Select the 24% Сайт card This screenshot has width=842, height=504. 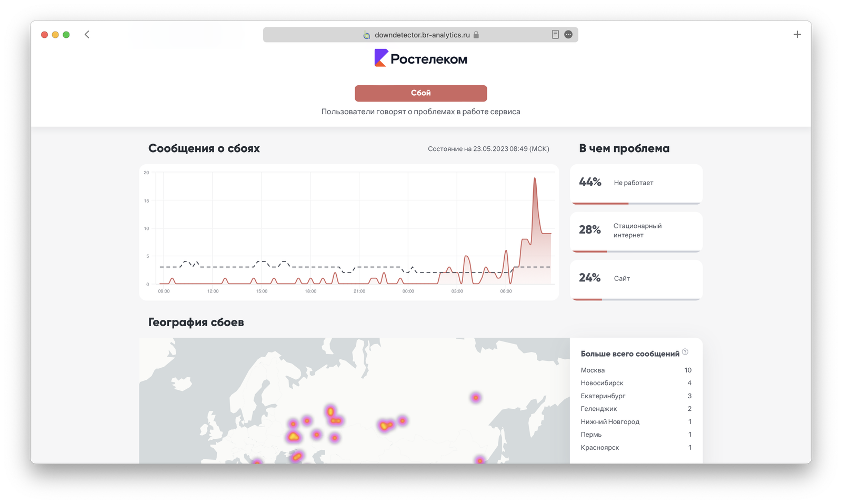point(636,280)
